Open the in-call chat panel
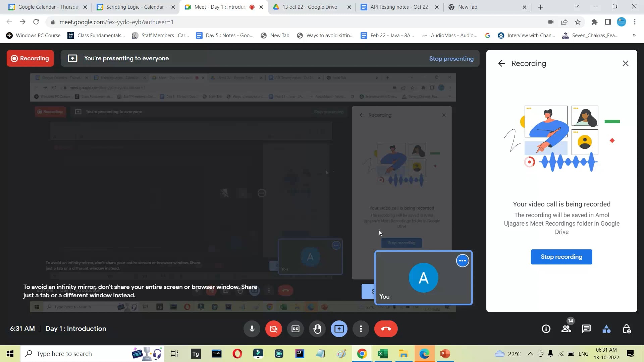This screenshot has height=362, width=644. pos(586,329)
